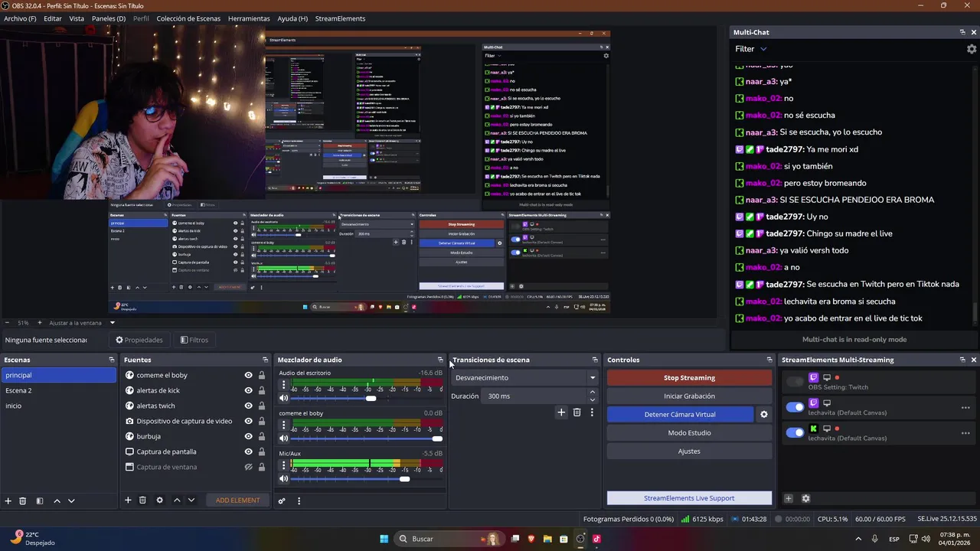Open virtual camera settings gear

click(763, 415)
